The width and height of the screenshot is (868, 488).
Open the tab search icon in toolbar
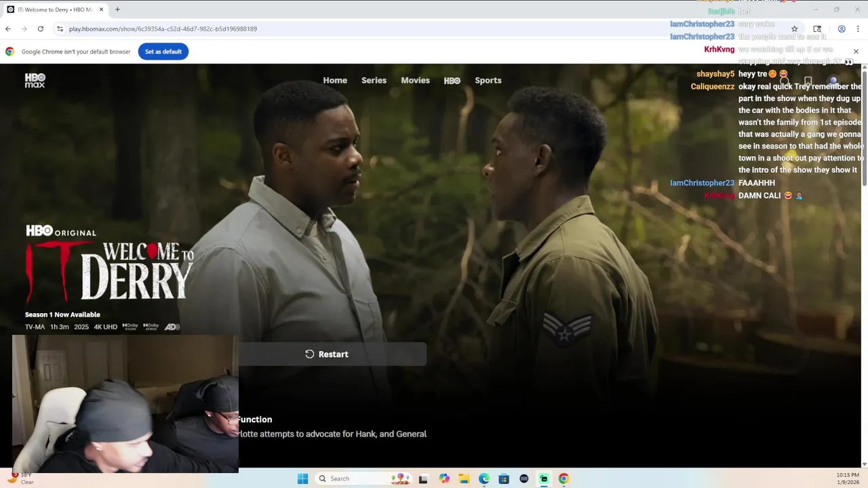tap(817, 28)
